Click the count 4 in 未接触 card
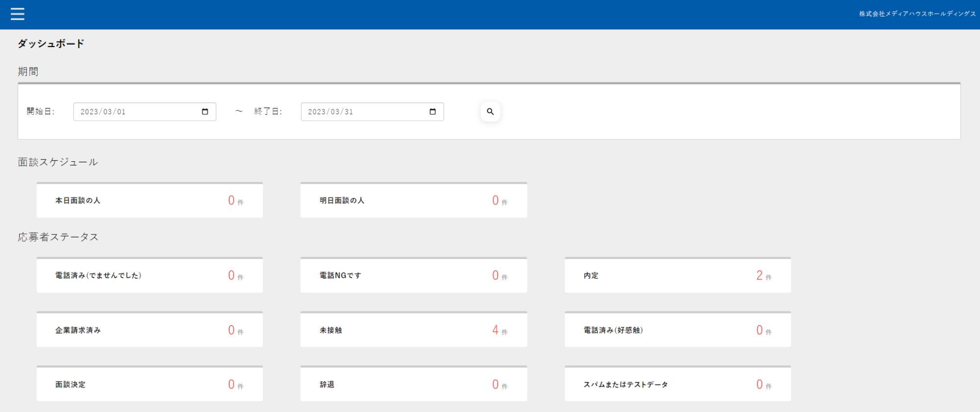 click(x=495, y=330)
